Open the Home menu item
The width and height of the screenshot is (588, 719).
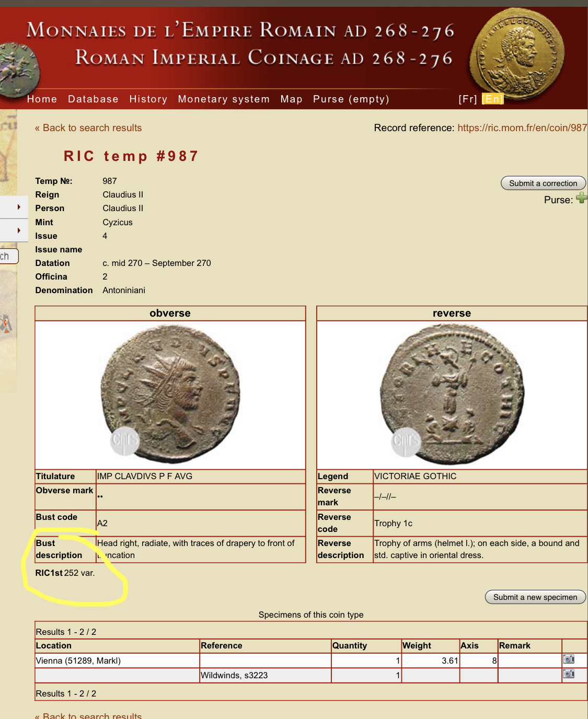tap(42, 99)
